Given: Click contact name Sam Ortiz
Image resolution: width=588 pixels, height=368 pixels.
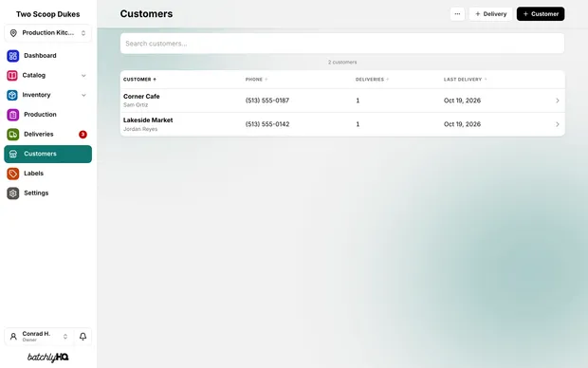Looking at the screenshot, I should [x=136, y=105].
